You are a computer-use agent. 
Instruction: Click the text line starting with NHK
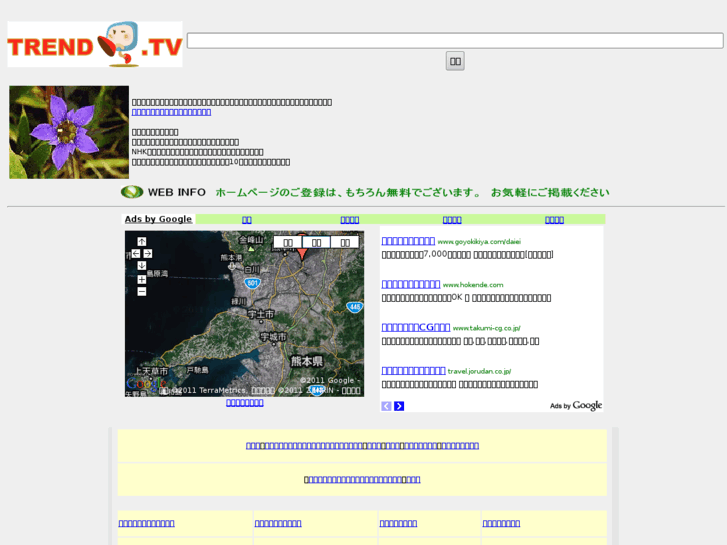click(198, 152)
